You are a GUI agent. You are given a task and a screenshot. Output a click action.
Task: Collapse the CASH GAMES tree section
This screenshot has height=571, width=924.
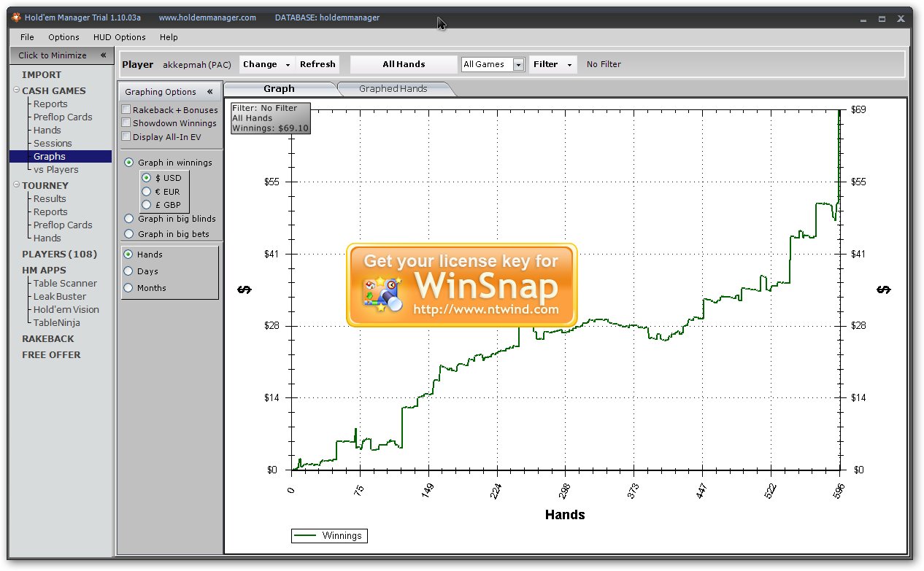coord(16,90)
